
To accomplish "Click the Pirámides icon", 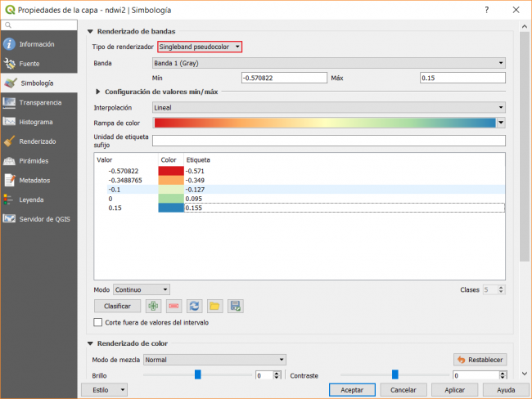I will click(x=9, y=161).
